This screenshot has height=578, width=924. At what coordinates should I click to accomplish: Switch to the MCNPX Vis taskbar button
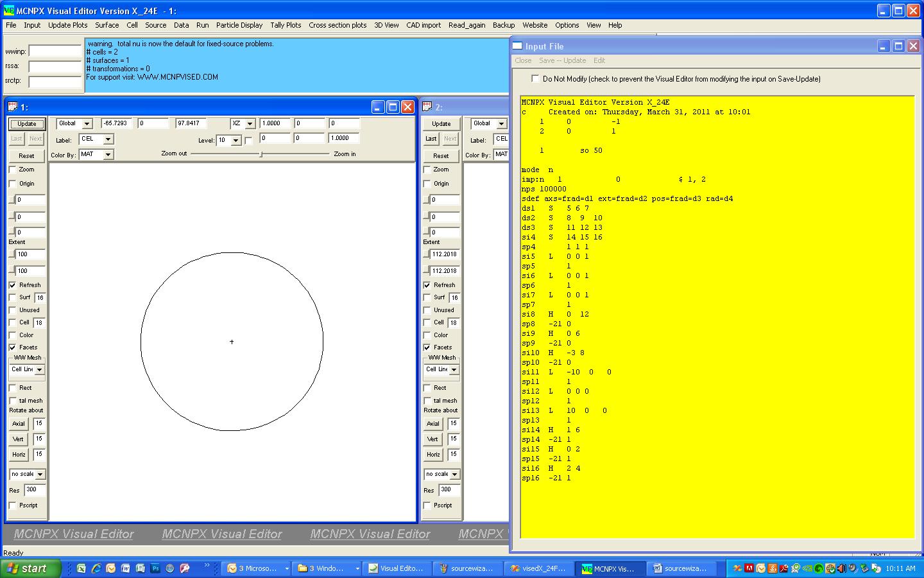pyautogui.click(x=608, y=568)
